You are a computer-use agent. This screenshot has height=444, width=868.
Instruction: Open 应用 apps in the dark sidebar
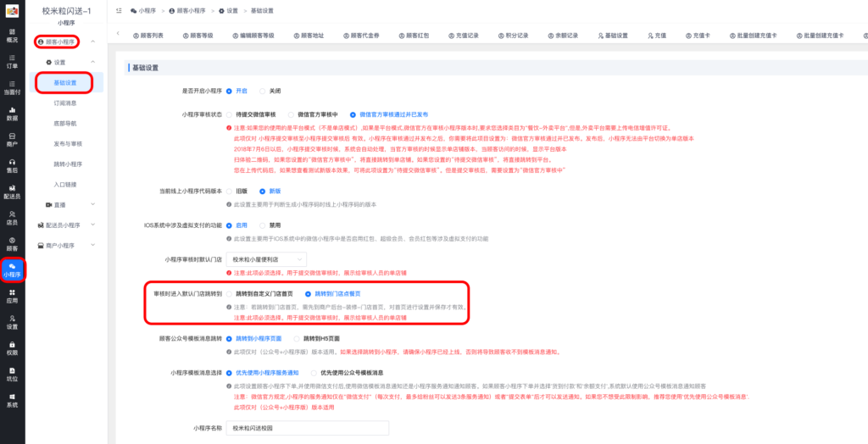point(12,297)
